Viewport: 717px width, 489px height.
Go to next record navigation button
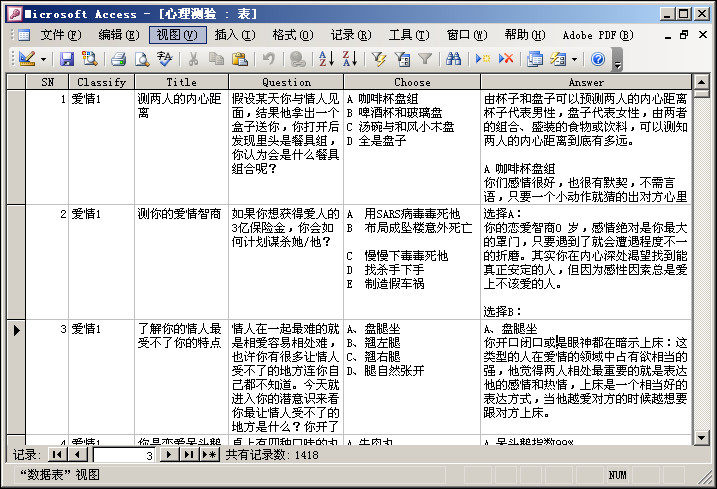click(x=169, y=455)
